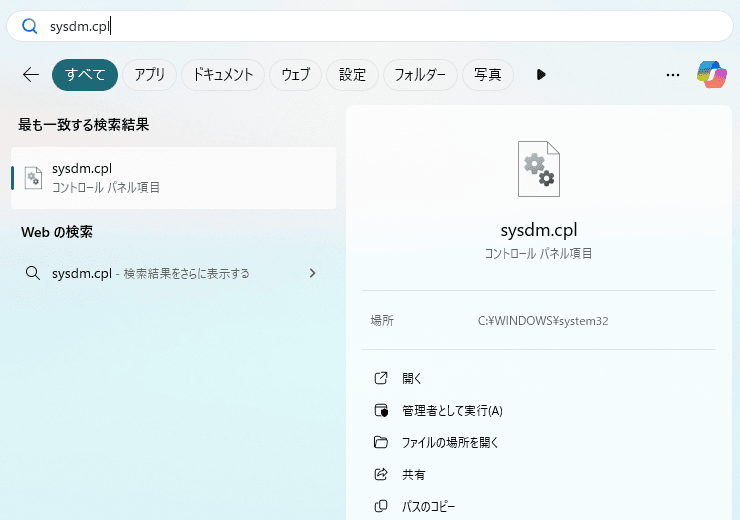This screenshot has height=520, width=740.
Task: Switch to the フォルダー filter tab
Action: [420, 75]
